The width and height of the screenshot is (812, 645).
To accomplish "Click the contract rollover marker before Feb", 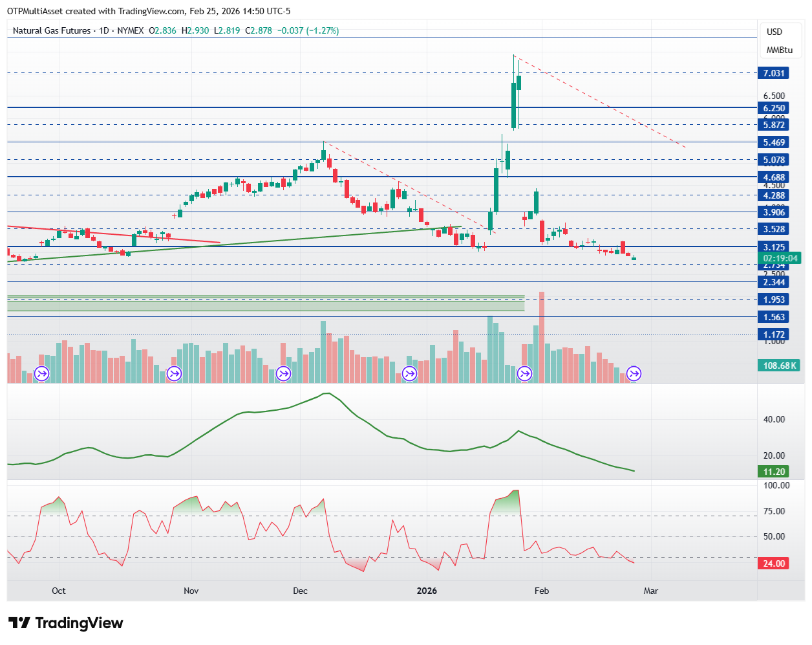I will [x=524, y=373].
